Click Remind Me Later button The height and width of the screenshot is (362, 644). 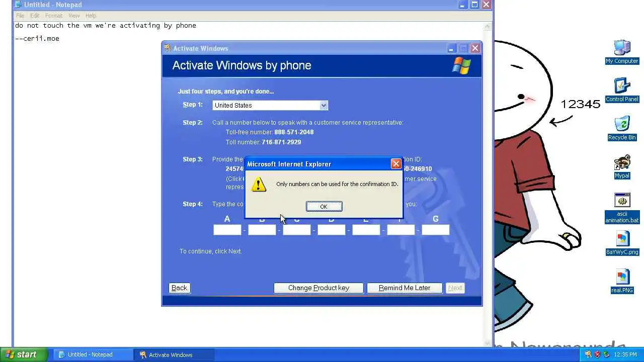(x=405, y=288)
